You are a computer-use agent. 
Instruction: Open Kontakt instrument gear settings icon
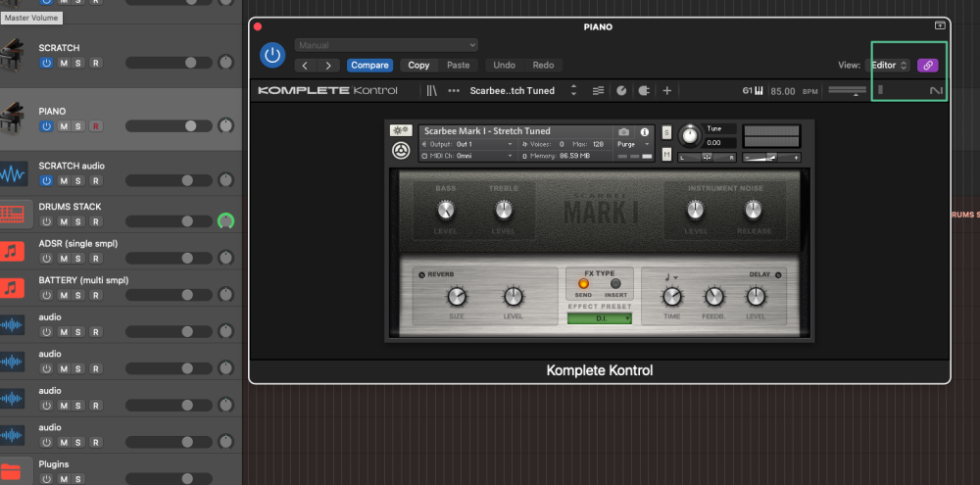(x=400, y=130)
